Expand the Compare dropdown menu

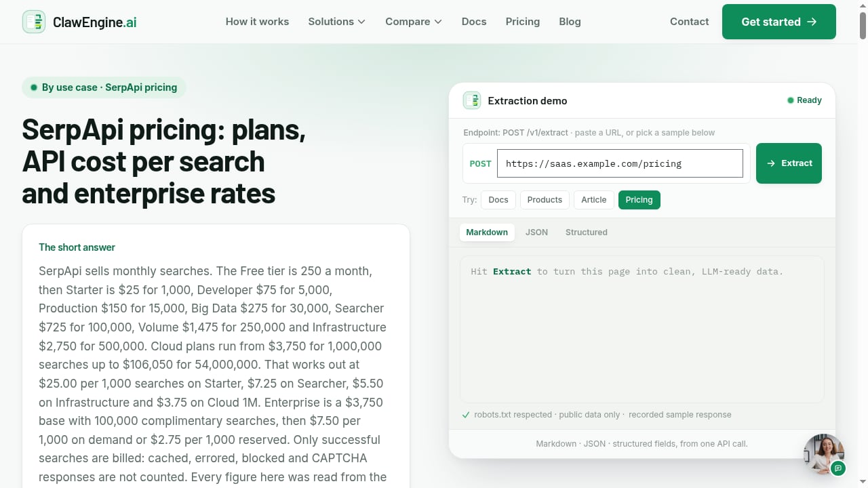pos(414,22)
